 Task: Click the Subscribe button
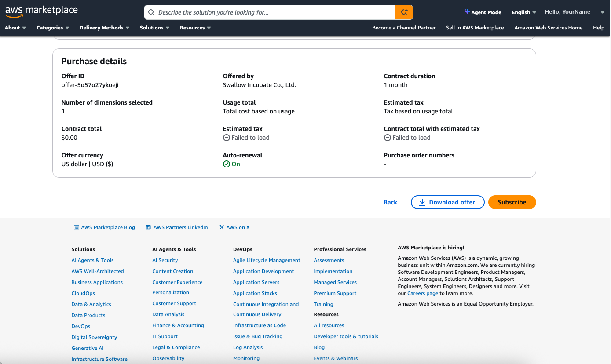coord(512,202)
